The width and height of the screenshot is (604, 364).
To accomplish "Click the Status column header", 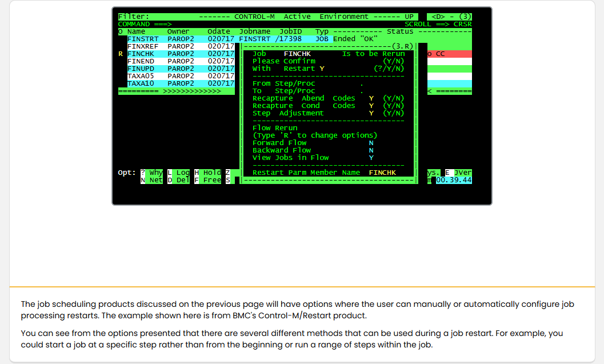I will coord(400,31).
